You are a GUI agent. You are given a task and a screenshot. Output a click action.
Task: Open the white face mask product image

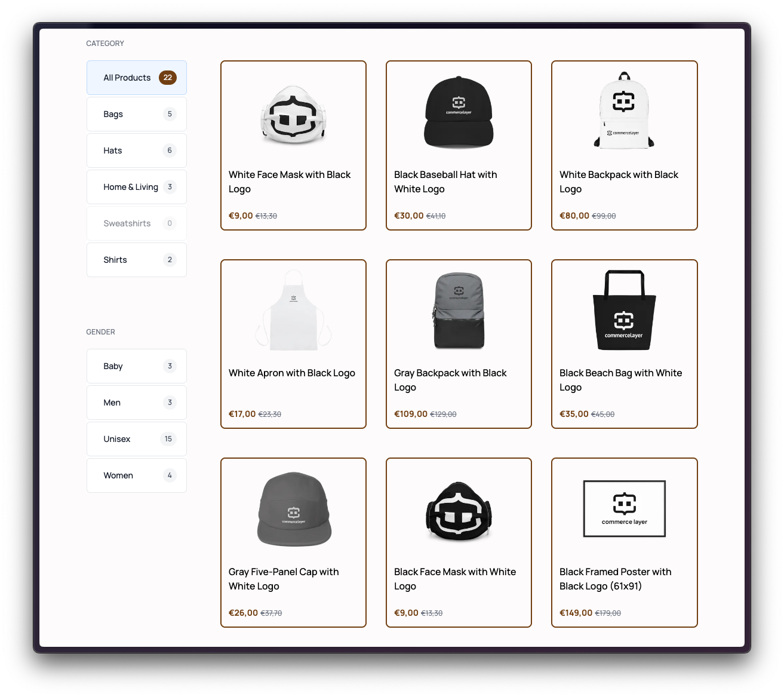click(x=293, y=115)
